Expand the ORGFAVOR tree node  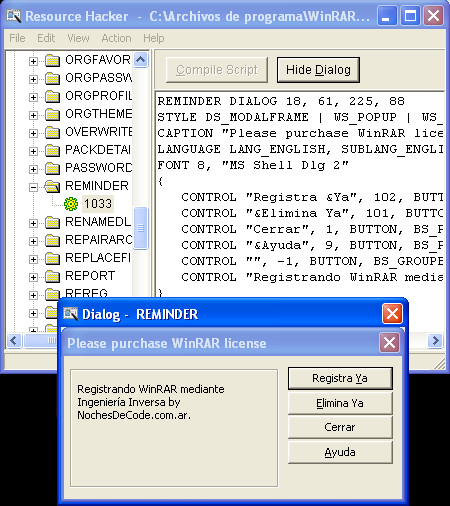tap(33, 61)
